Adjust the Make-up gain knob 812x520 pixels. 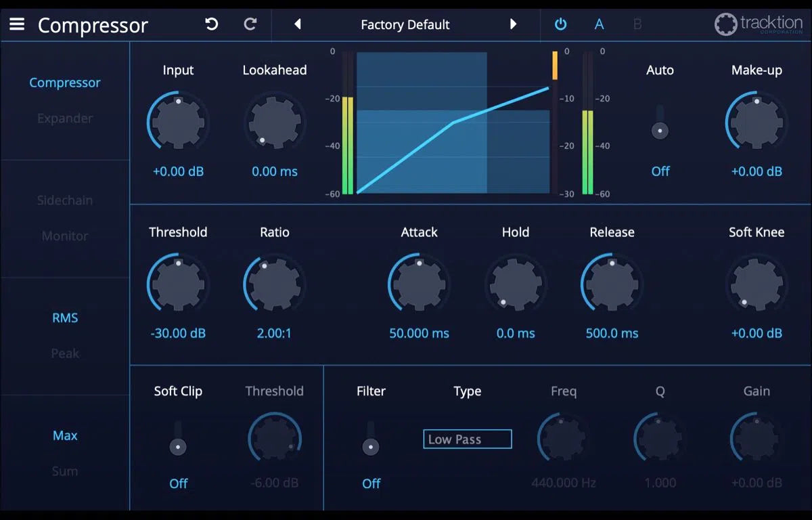point(756,122)
